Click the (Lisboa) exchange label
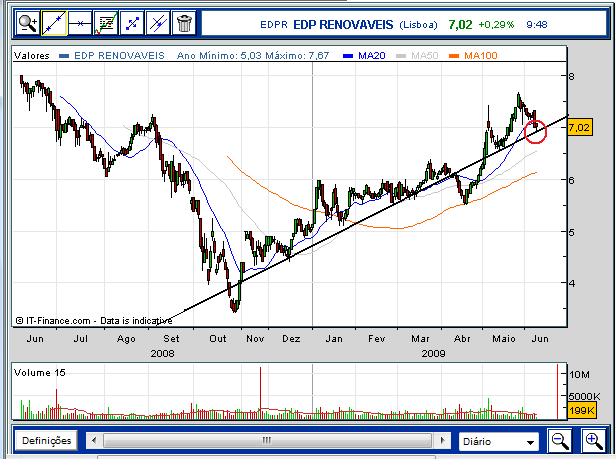 pos(418,25)
